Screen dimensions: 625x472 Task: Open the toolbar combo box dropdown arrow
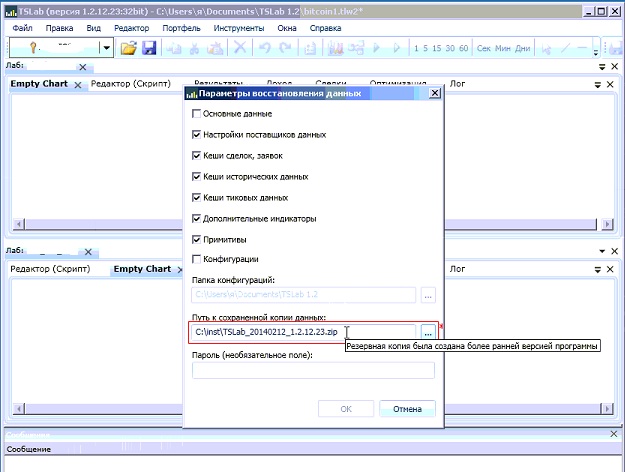[107, 48]
